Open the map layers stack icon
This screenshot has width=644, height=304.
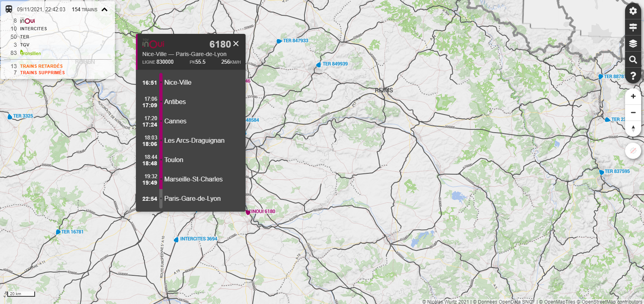coord(633,43)
